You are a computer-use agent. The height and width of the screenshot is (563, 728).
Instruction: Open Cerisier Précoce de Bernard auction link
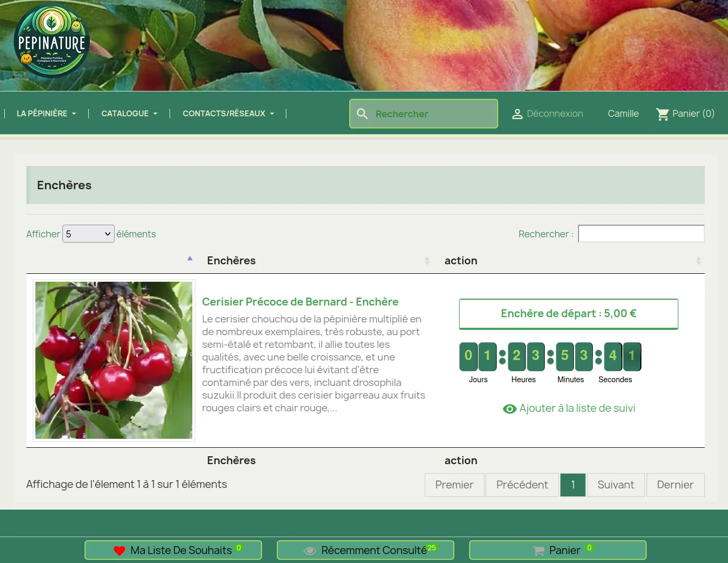tap(300, 302)
